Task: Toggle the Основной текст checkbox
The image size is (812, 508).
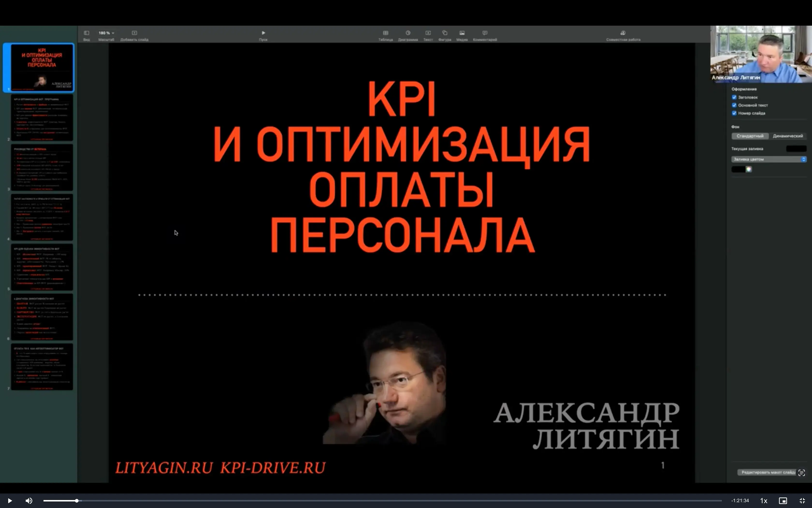Action: [x=734, y=105]
